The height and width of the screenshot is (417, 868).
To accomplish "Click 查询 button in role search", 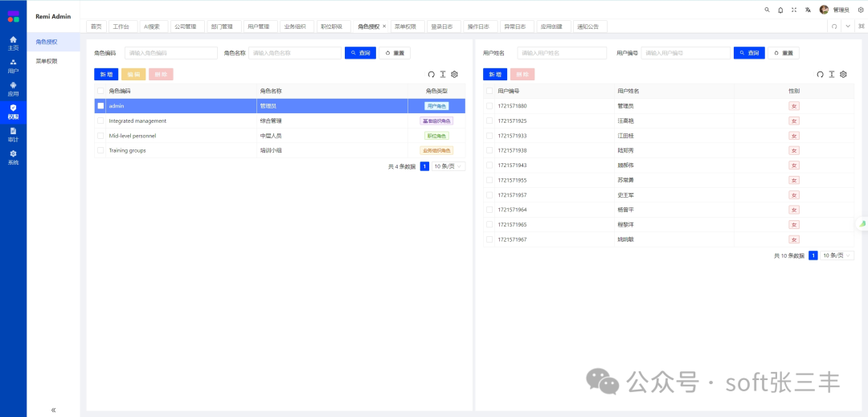I will (360, 53).
